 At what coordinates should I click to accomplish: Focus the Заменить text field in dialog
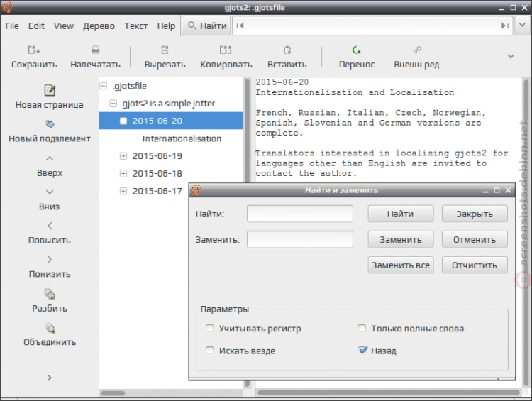300,239
